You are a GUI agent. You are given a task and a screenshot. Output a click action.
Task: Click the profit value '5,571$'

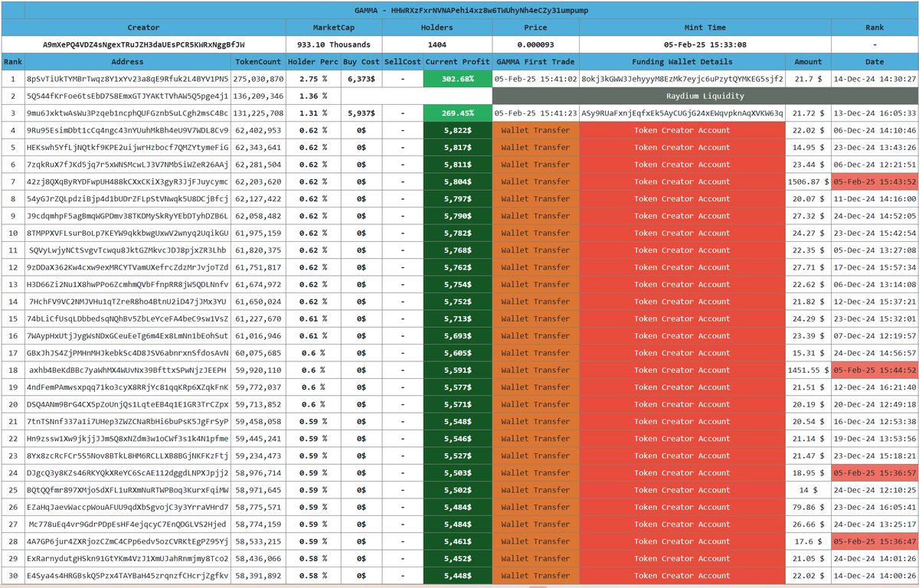pos(458,404)
